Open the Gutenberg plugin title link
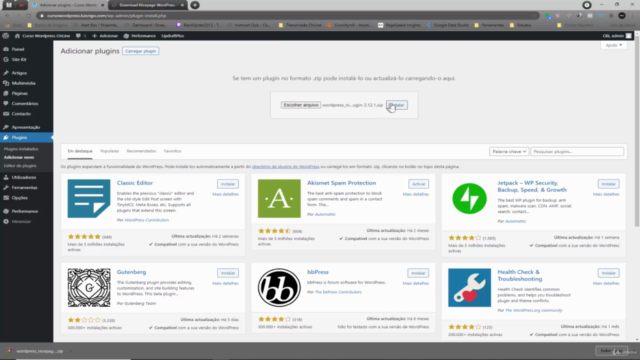Image resolution: width=640 pixels, height=360 pixels. (x=131, y=272)
